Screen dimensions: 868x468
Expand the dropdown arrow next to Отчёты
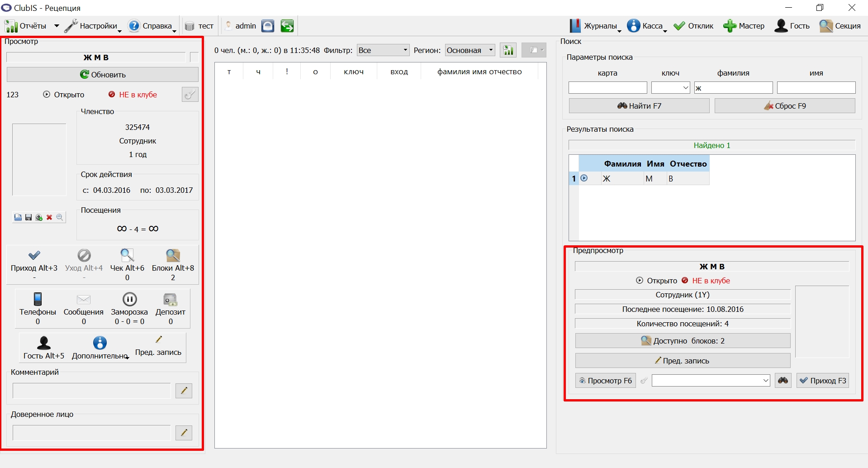(x=57, y=26)
